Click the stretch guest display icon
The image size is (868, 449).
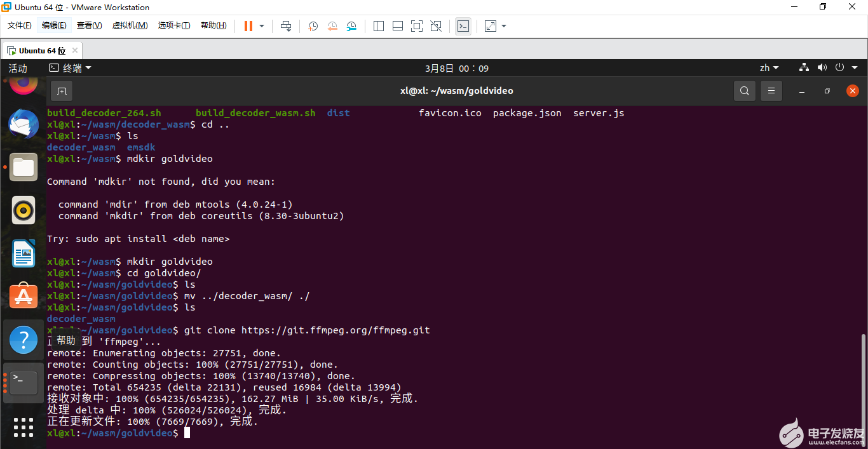click(491, 26)
